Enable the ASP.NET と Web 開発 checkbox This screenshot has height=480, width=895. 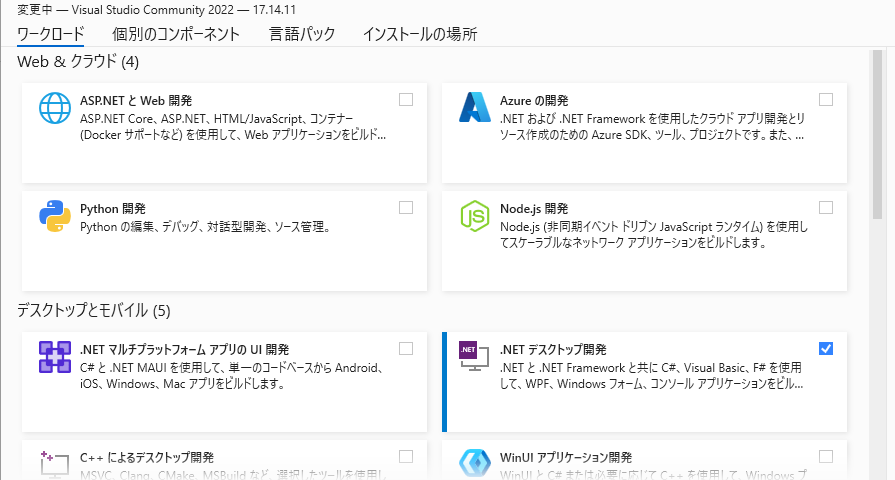coord(406,100)
